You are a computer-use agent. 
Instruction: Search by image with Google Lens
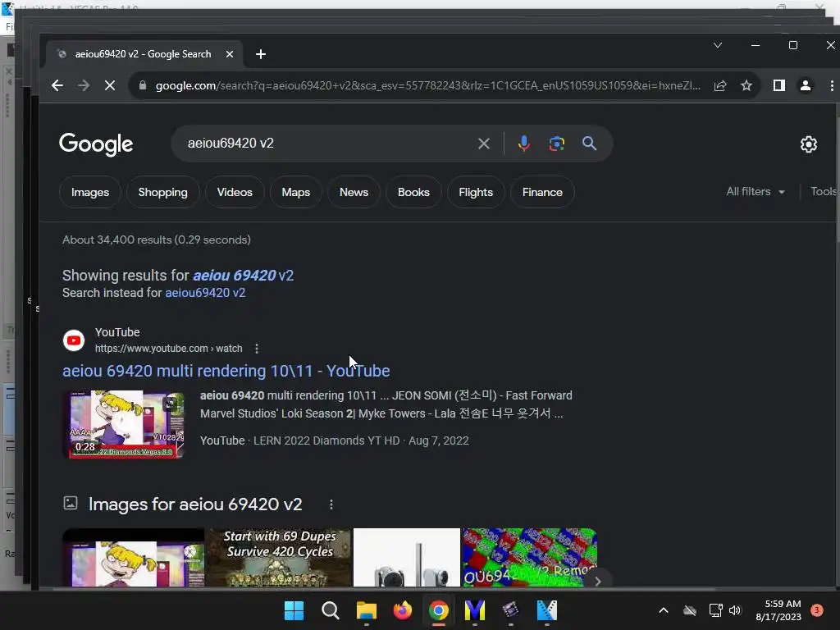pyautogui.click(x=557, y=144)
